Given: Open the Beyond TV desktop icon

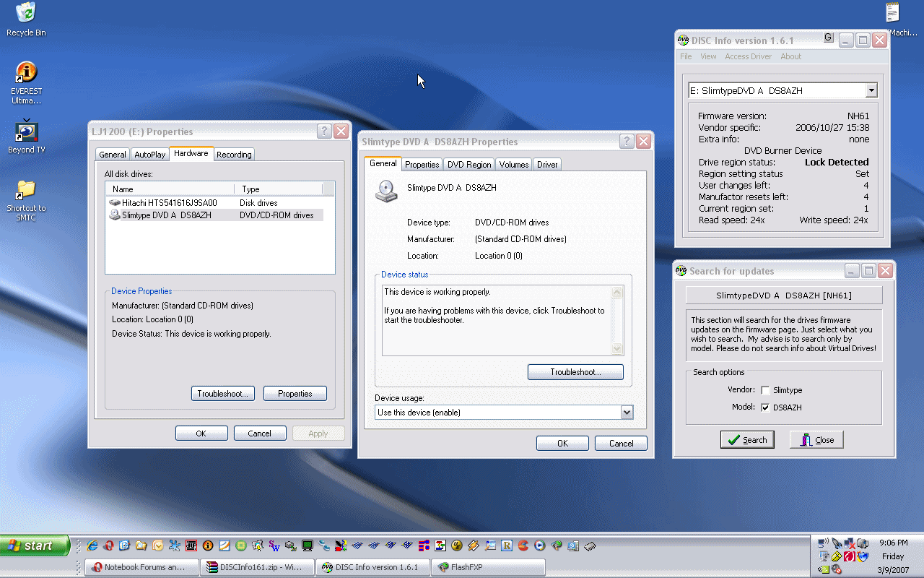Looking at the screenshot, I should click(x=26, y=132).
